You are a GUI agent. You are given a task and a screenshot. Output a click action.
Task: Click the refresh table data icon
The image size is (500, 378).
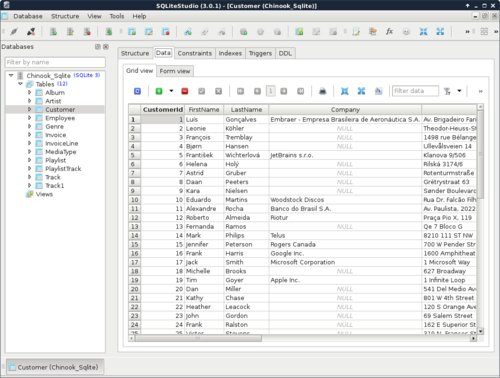coord(137,91)
